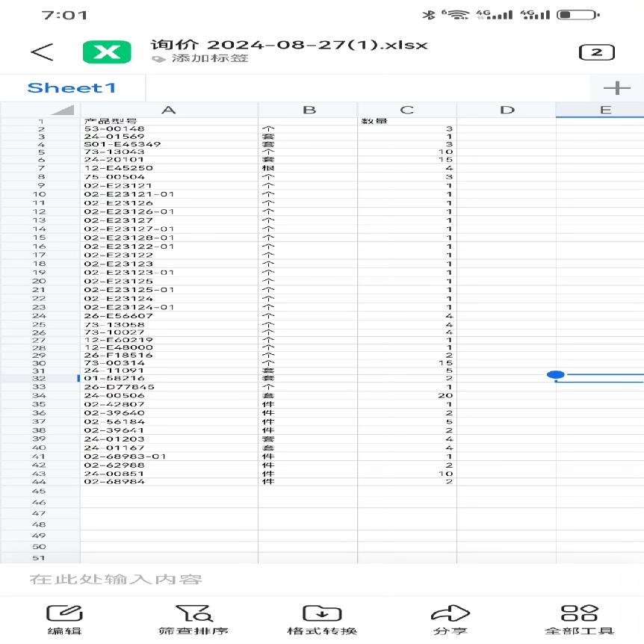Open the window count indicator showing 2

[596, 52]
